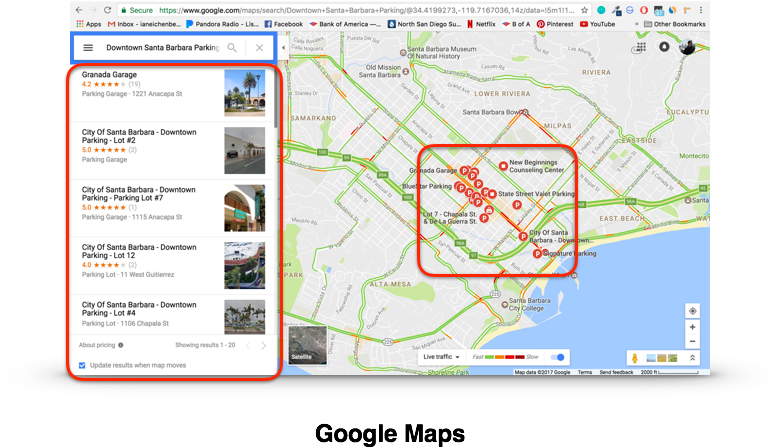
Task: Open the Google apps grid
Action: click(x=641, y=47)
